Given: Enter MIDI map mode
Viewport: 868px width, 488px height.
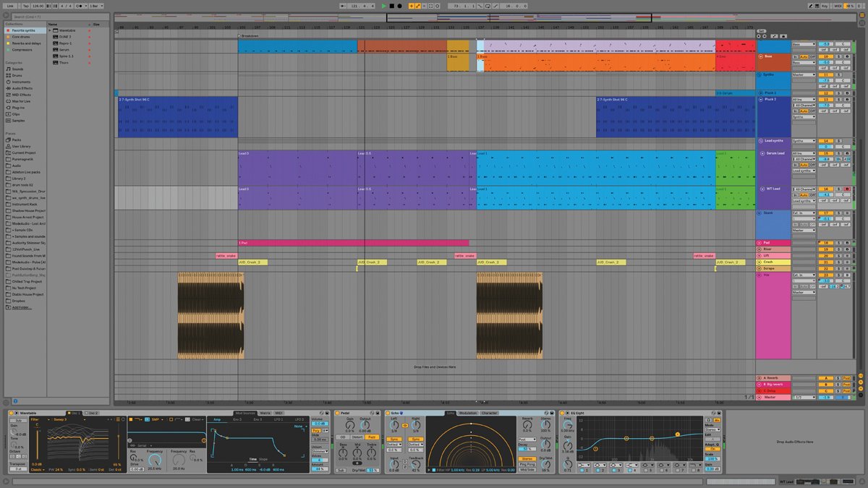Looking at the screenshot, I should coord(838,6).
